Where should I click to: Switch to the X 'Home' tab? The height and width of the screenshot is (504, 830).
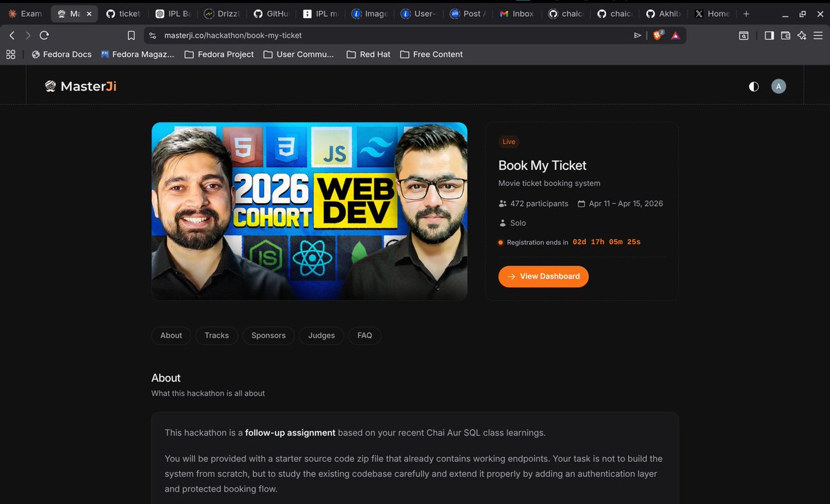point(712,13)
